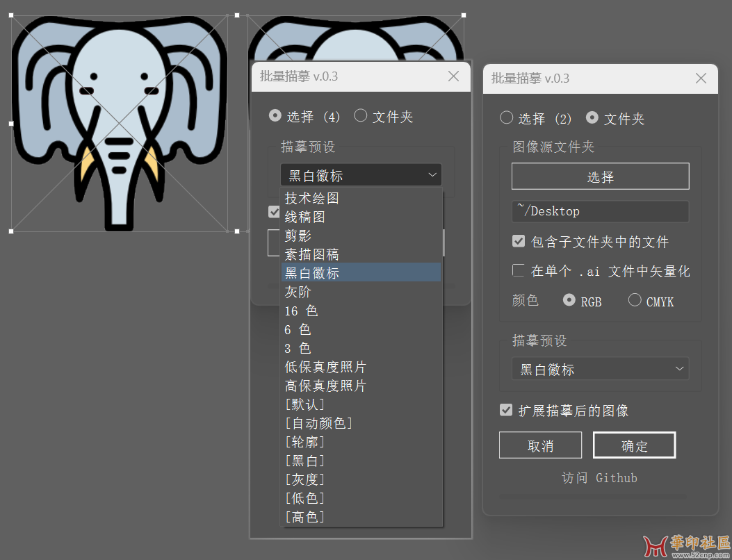Screen dimensions: 732x560
Task: Confirm with the 确定 button
Action: click(635, 445)
